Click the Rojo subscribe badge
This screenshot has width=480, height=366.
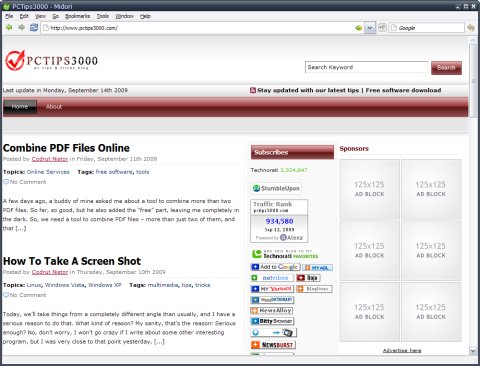[x=308, y=278]
